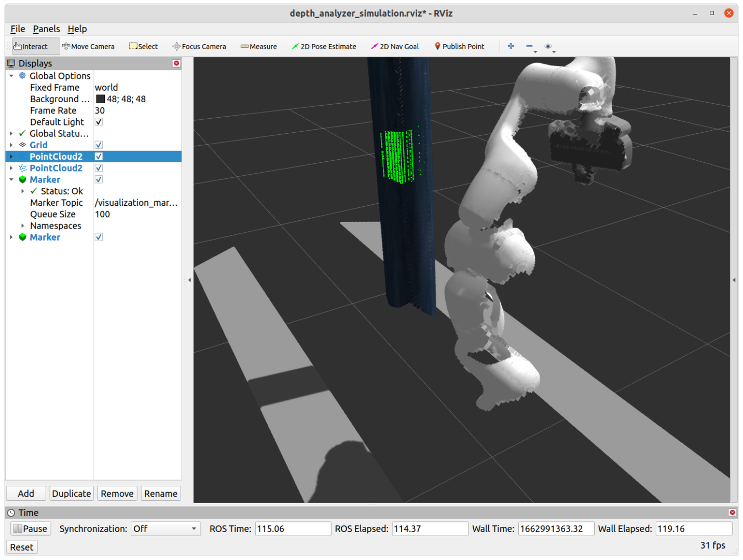The image size is (743, 560).
Task: Disable the Grid display checkbox
Action: [99, 145]
